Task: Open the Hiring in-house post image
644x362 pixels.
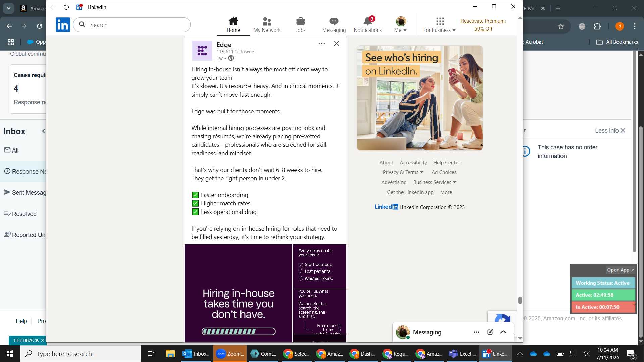Action: pos(238,293)
